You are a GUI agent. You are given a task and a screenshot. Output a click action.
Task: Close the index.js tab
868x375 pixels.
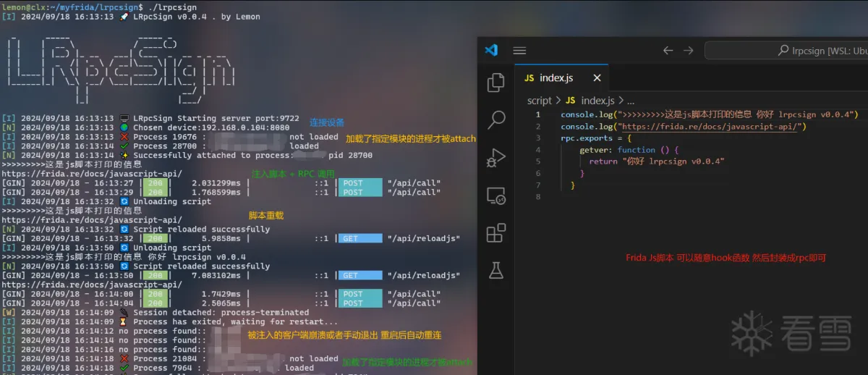tap(597, 78)
